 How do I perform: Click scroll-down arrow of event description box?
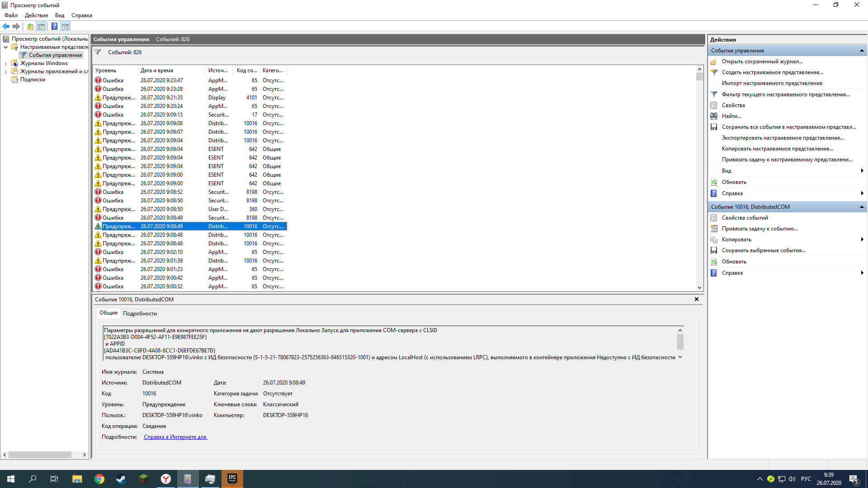(680, 357)
